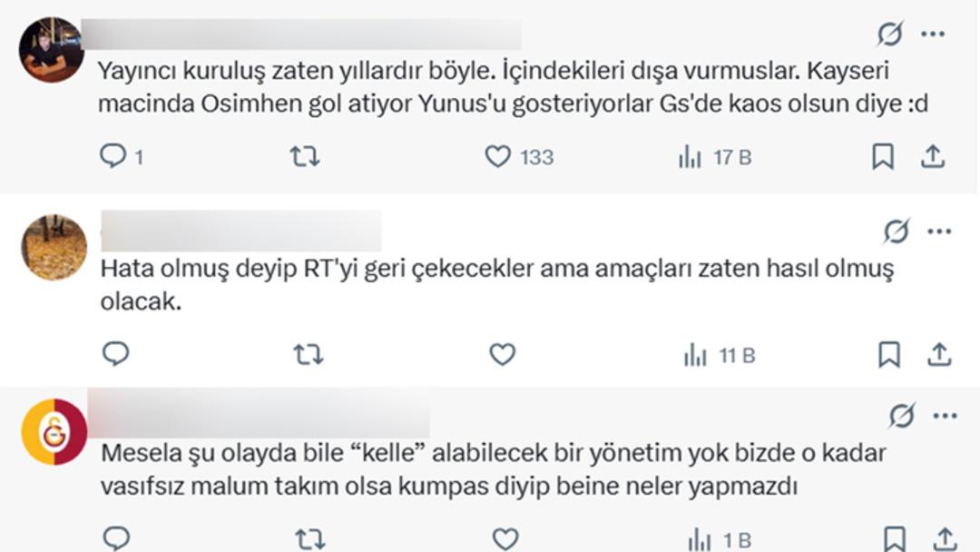Like the tweet with 133 likes

point(497,157)
